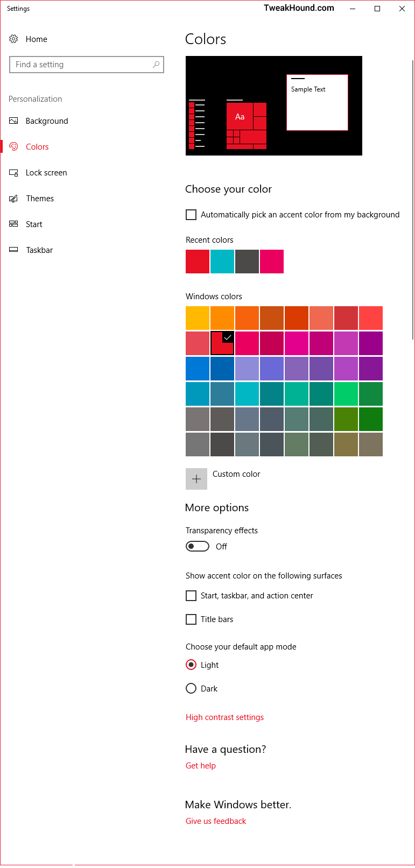Check Start, taskbar, and action center
The height and width of the screenshot is (868, 415).
[x=191, y=596]
